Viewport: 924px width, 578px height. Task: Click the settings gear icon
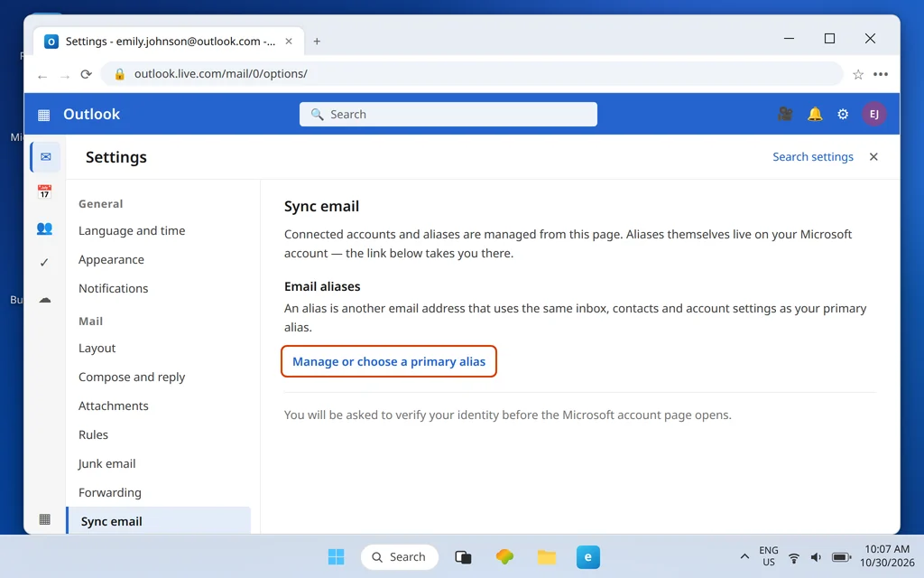(843, 115)
